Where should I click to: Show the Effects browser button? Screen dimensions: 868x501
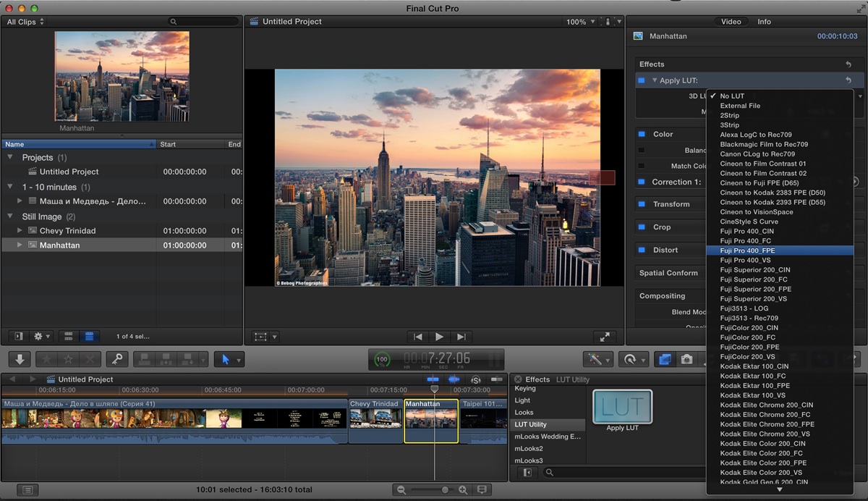tap(663, 359)
